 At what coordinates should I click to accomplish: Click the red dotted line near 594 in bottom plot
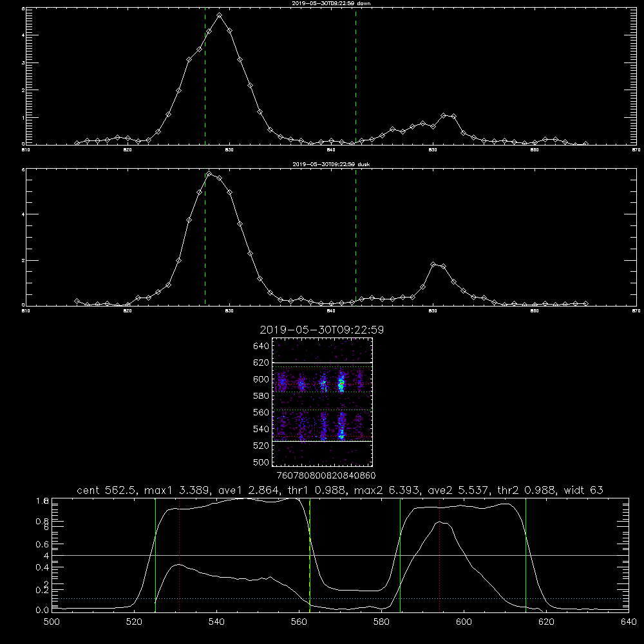point(439,555)
